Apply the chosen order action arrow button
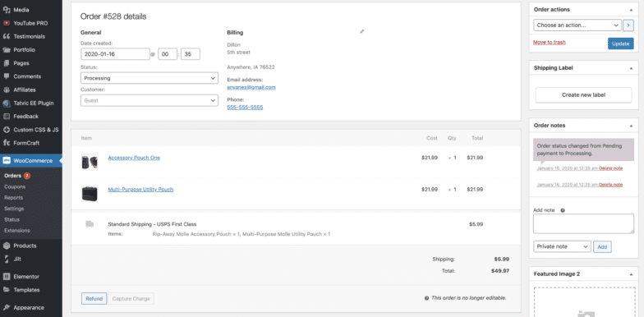Image resolution: width=644 pixels, height=317 pixels. (628, 25)
